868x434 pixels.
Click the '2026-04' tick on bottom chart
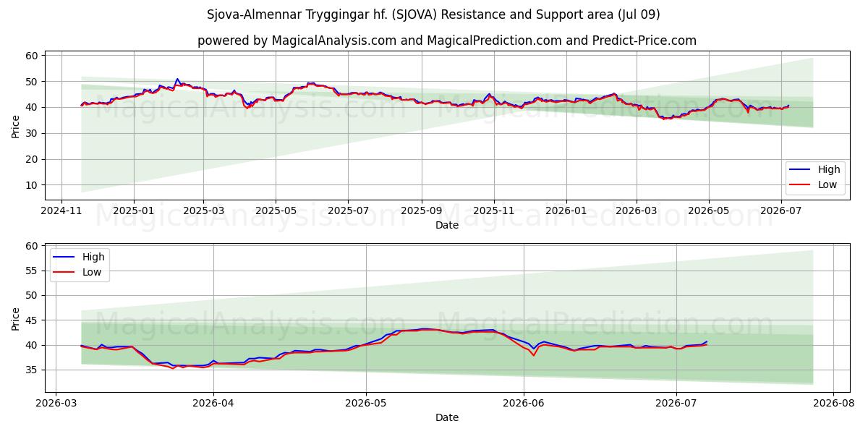click(213, 403)
